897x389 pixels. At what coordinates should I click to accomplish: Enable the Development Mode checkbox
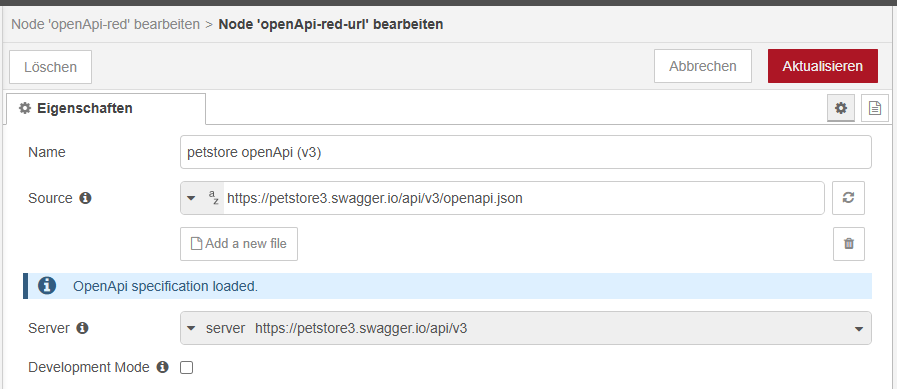click(186, 368)
